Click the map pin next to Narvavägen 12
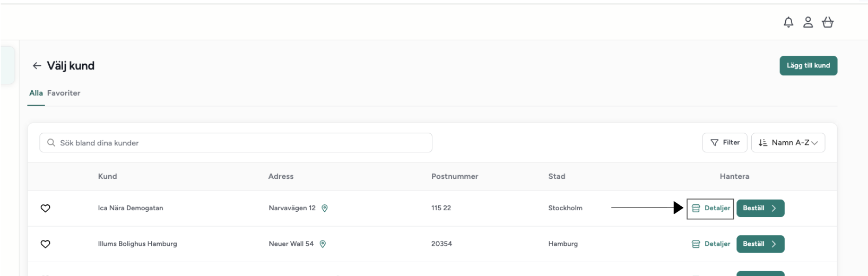This screenshot has height=276, width=868. 325,208
